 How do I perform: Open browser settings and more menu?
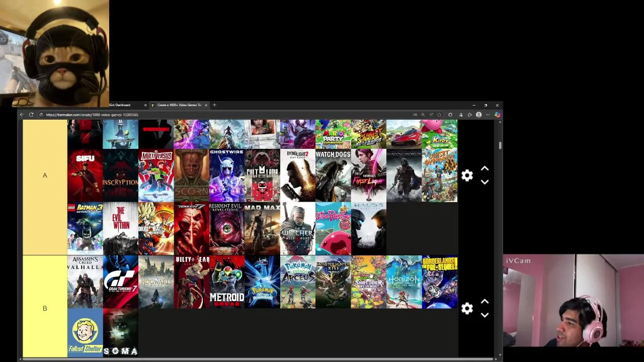click(488, 115)
